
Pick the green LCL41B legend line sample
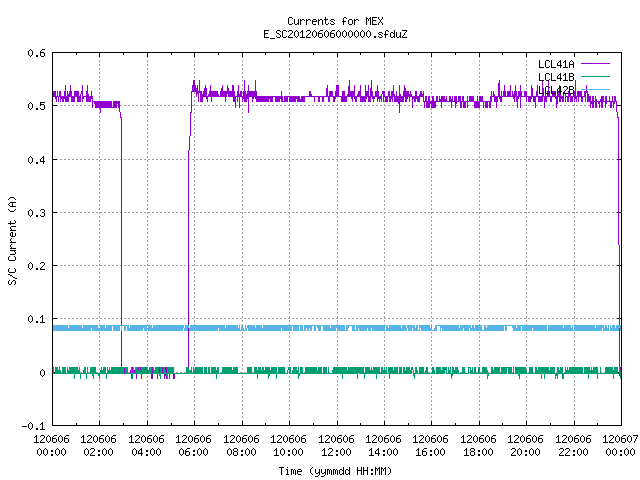click(595, 76)
